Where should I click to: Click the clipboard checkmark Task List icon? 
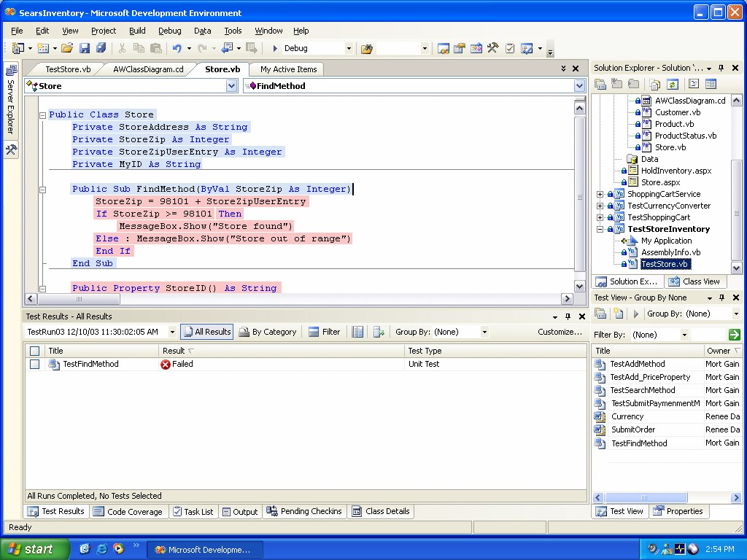(x=510, y=48)
